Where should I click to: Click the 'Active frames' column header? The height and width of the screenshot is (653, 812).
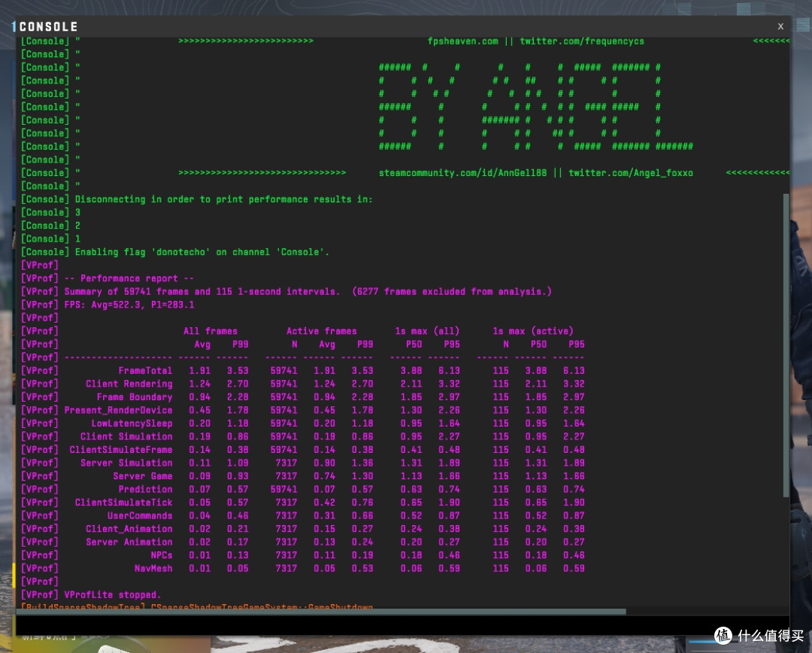point(322,331)
